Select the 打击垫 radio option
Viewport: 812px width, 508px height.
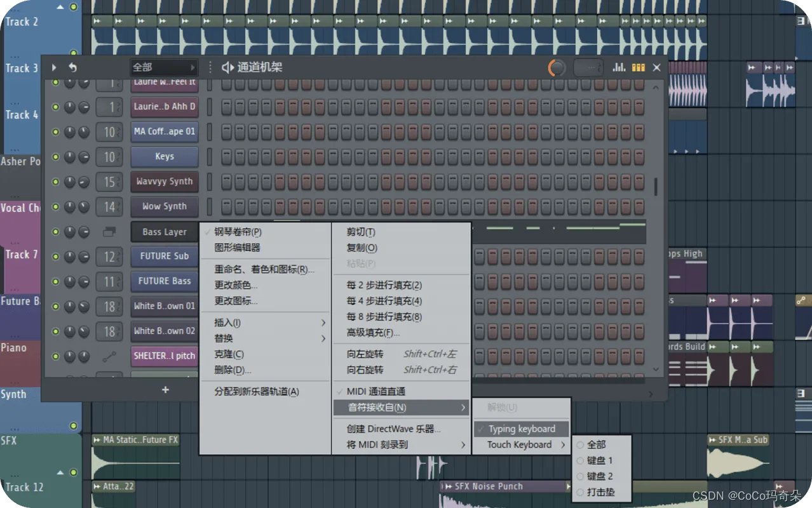[595, 491]
